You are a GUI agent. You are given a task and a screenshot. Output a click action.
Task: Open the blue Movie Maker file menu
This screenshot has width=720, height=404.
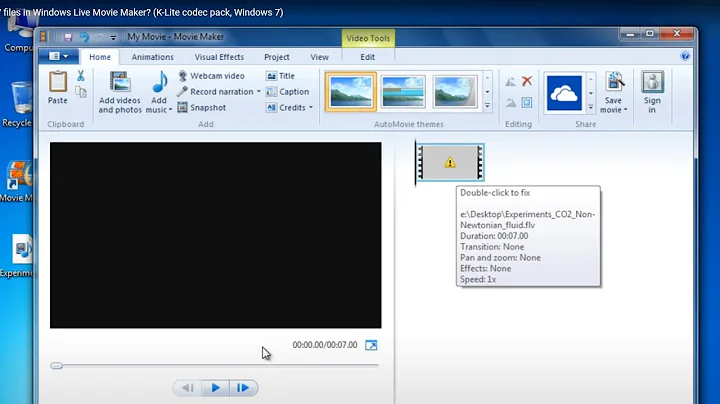58,56
